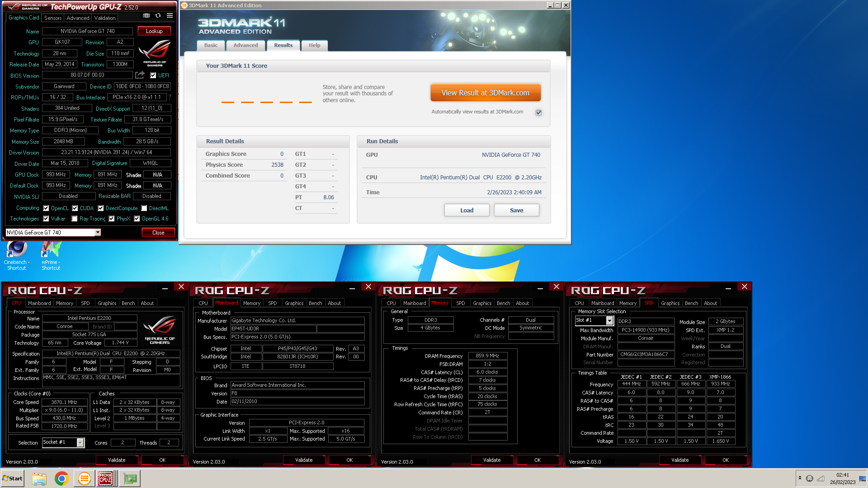868x488 pixels.
Task: Switch to the Sensors tab in GPU-Z
Action: pos(53,18)
